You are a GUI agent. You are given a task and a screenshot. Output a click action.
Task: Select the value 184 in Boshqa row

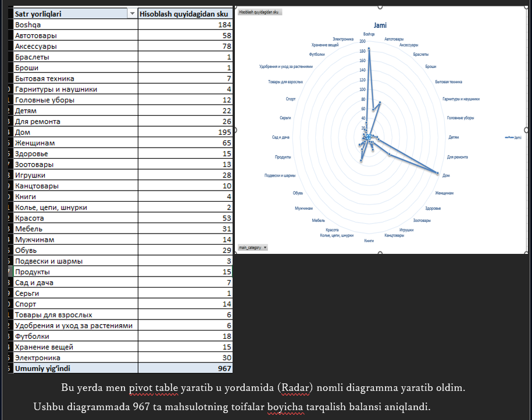[185, 25]
